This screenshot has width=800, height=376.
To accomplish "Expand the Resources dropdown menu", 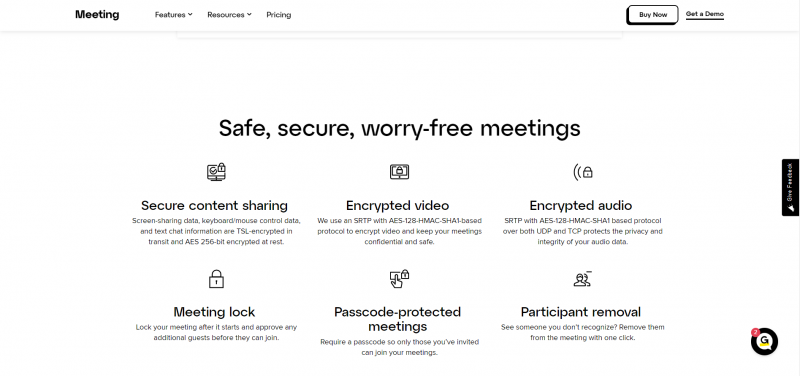I will tap(229, 15).
